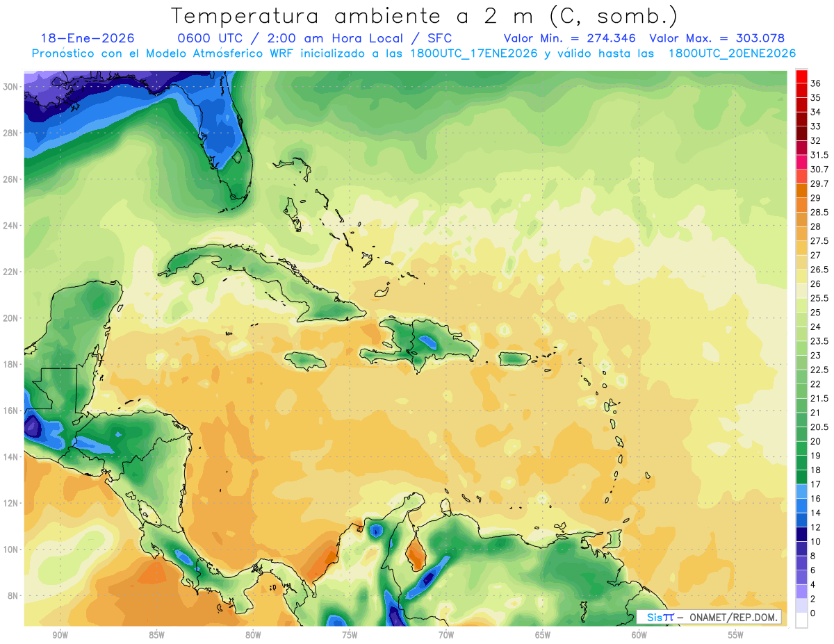Pick legend swatch between 30.7 and 31.5
The image size is (834, 644).
(x=801, y=162)
